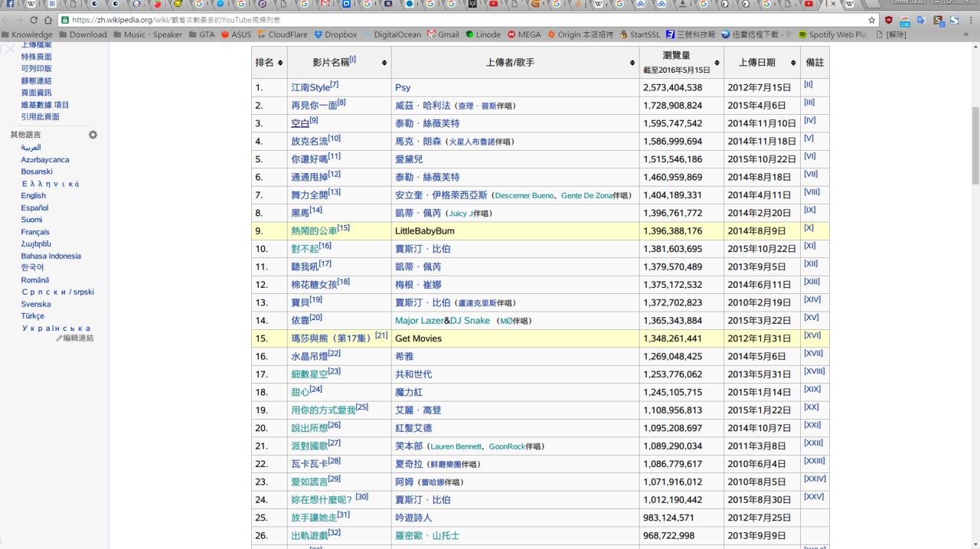Open the uBlock shield extension icon
This screenshot has width=980, height=549.
point(889,20)
